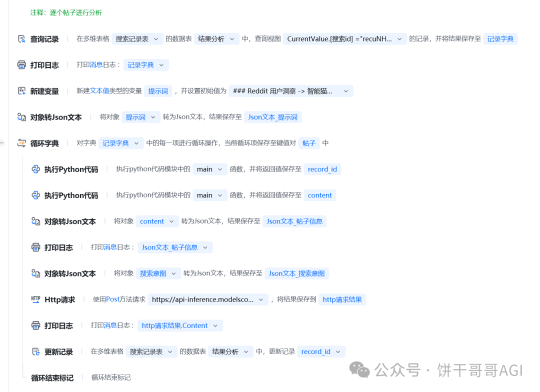Click the HTTP icon of the Http请求 step
The height and width of the screenshot is (392, 540).
pyautogui.click(x=36, y=299)
